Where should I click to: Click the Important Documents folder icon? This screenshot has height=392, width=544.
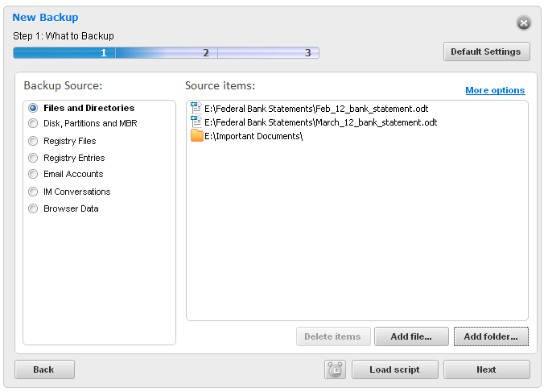196,136
